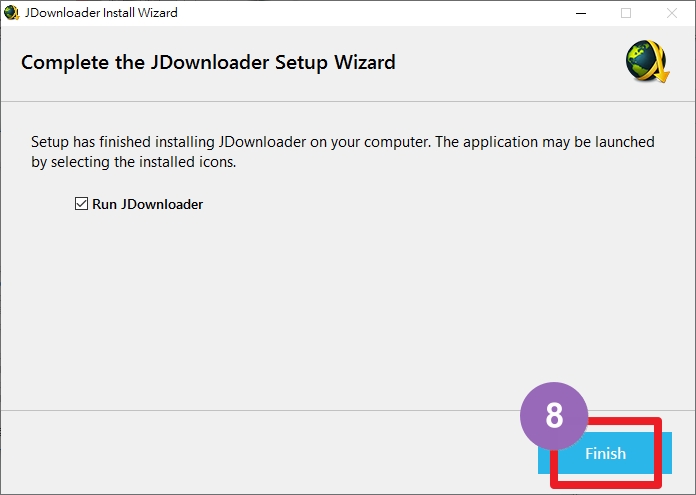
Task: Click the red highlight box around Finish
Action: click(606, 452)
